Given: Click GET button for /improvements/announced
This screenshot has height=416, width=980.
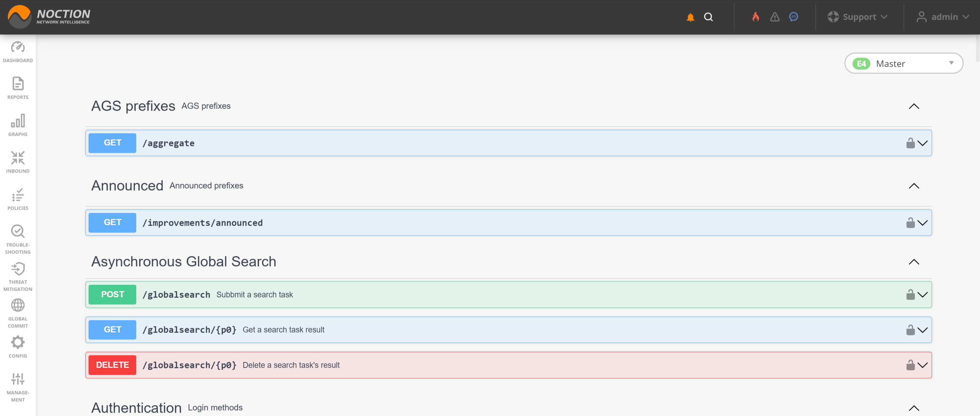Looking at the screenshot, I should pos(112,222).
